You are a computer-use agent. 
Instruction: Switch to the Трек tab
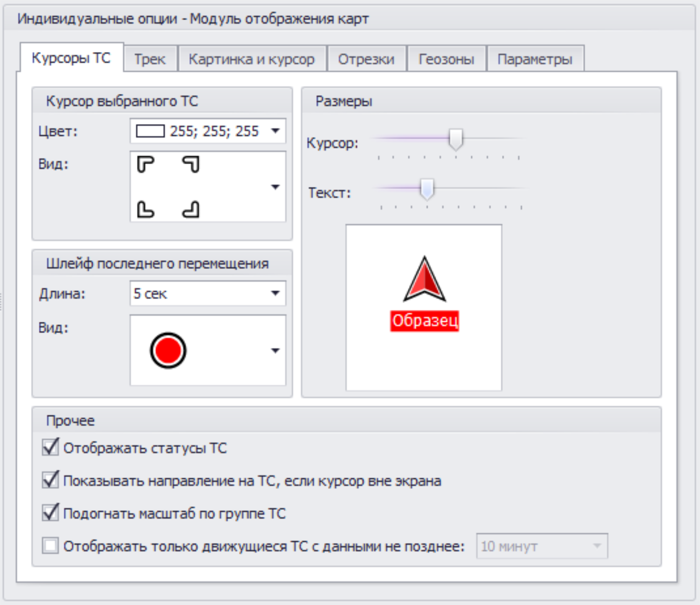click(150, 59)
